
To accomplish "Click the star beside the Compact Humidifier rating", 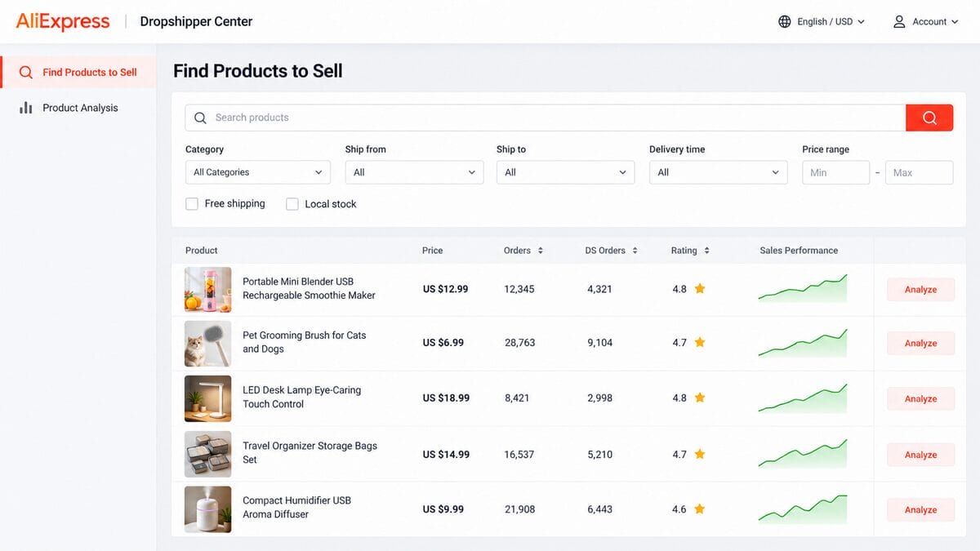I will (x=700, y=509).
